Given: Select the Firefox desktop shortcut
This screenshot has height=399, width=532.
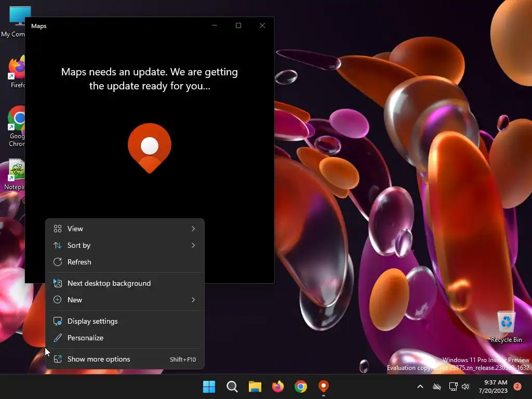Looking at the screenshot, I should pos(16,72).
